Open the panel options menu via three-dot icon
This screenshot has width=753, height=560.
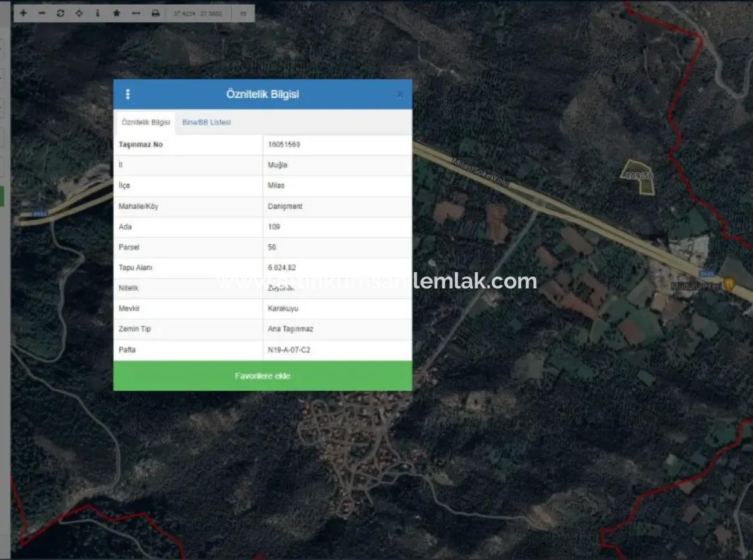click(128, 94)
